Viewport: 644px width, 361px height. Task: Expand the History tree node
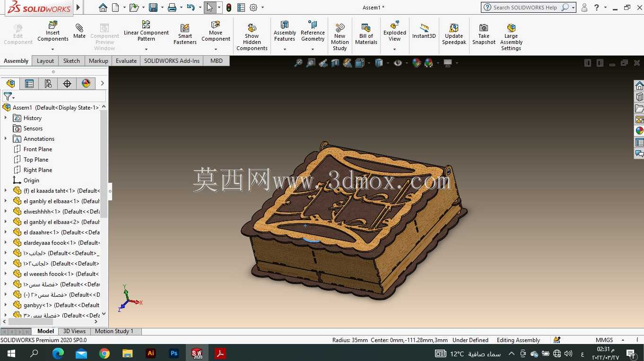pyautogui.click(x=6, y=118)
